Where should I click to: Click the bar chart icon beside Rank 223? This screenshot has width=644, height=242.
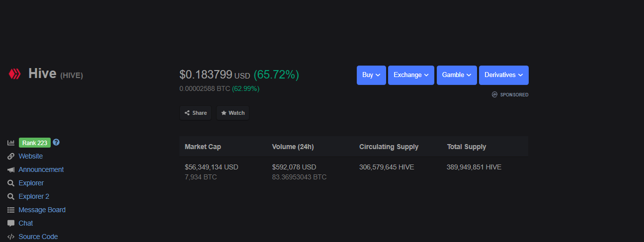(11, 143)
